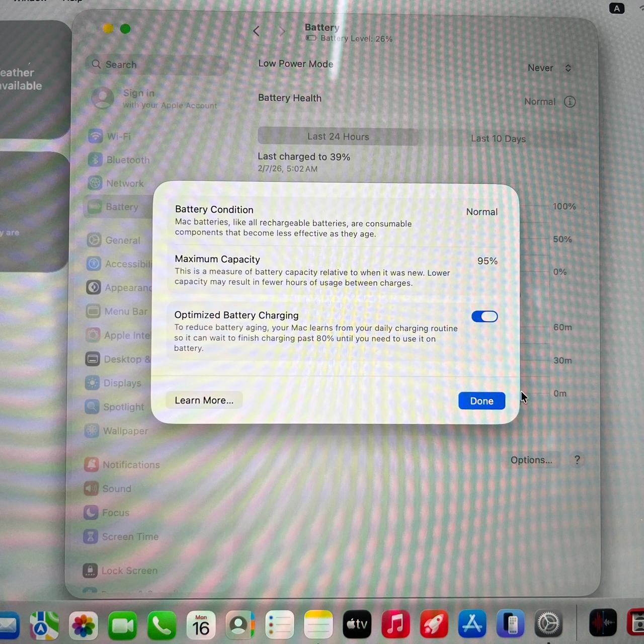Click the Options… button
Image resolution: width=644 pixels, height=644 pixels.
click(531, 460)
